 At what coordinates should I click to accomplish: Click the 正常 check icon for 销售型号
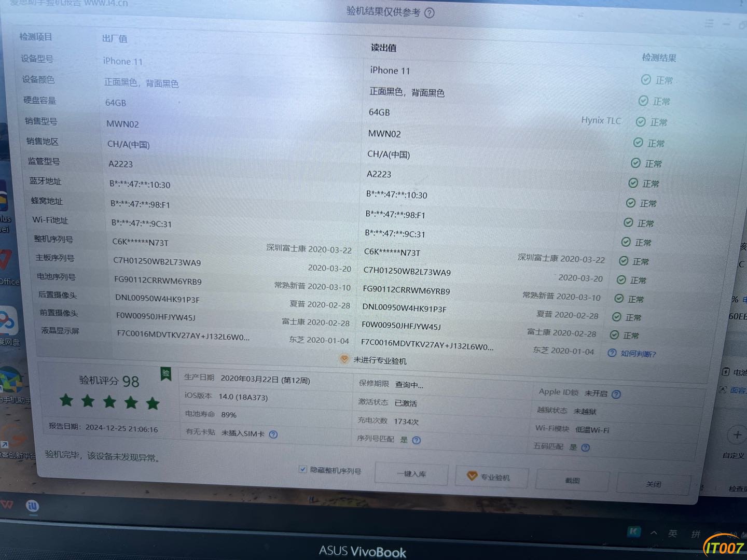638,143
